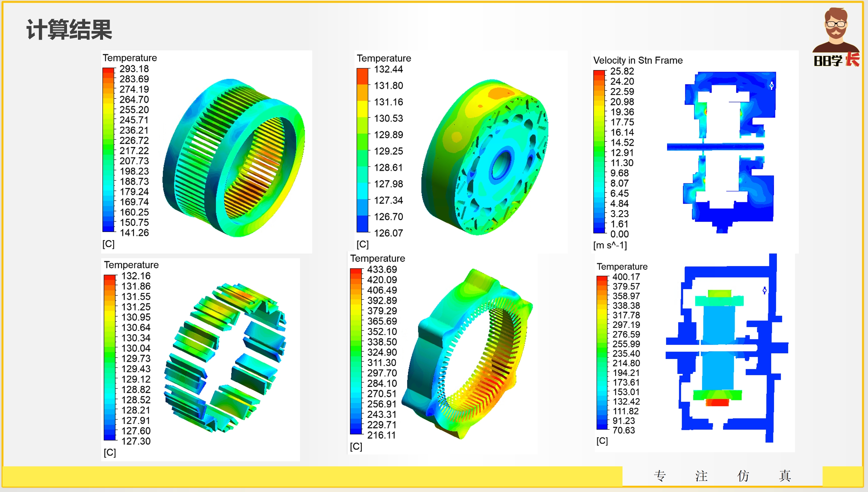
Task: Click the 400.17 maximum temperature value
Action: [626, 277]
